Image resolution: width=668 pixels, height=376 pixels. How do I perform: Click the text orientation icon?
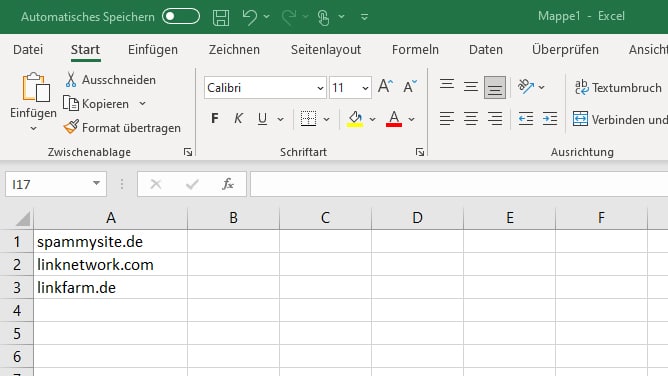click(526, 86)
